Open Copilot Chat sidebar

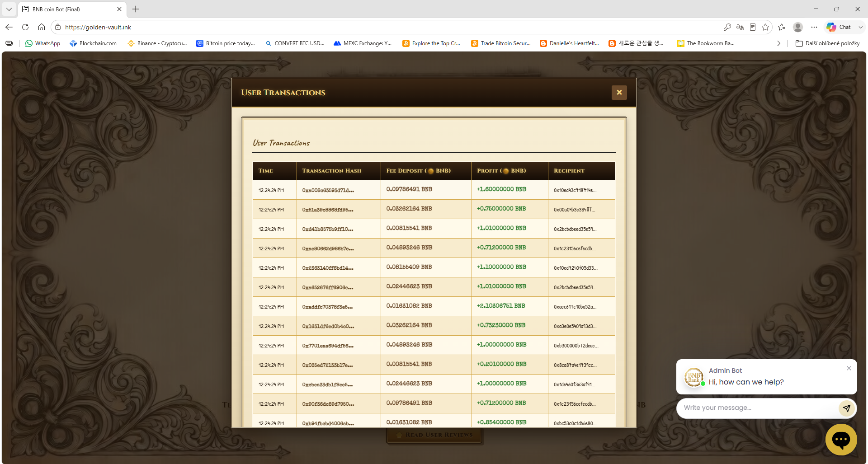tap(839, 27)
